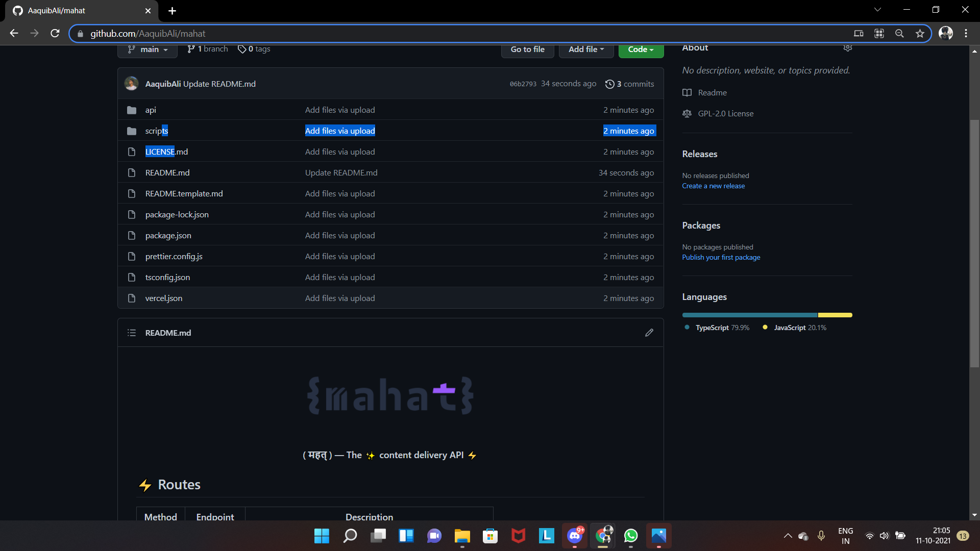Show hidden system tray icons chevron
Image resolution: width=980 pixels, height=551 pixels.
coord(788,536)
